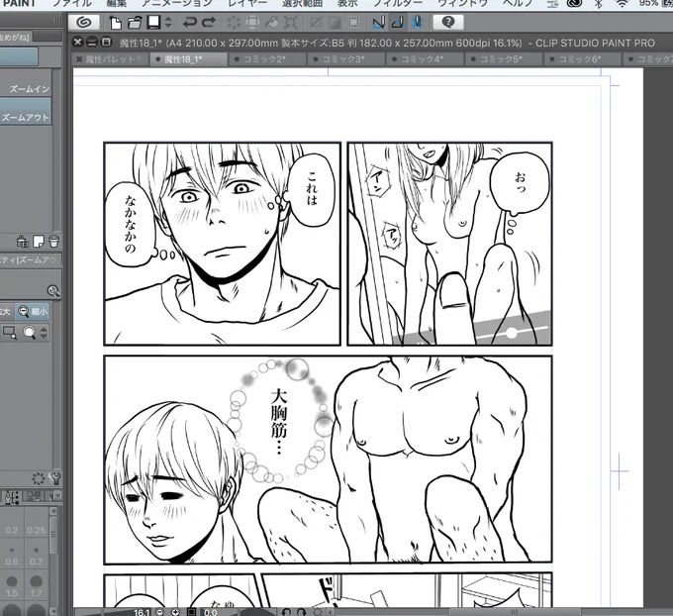Click stepper arrows beside the magnifier icon

tap(44, 333)
